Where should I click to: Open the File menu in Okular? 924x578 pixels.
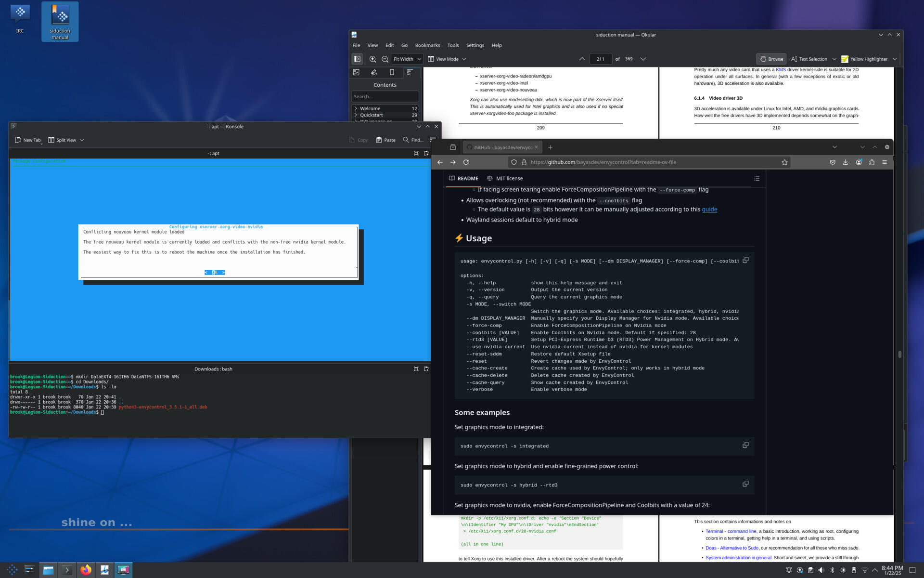356,45
